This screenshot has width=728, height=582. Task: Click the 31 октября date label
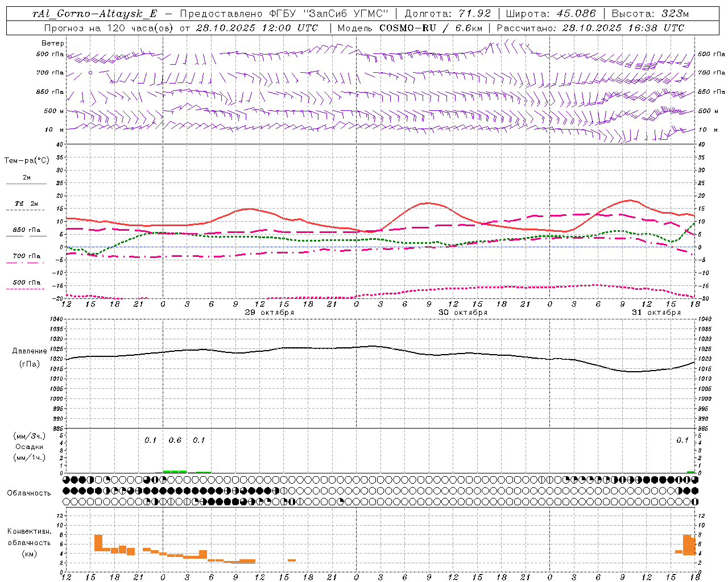coord(656,313)
